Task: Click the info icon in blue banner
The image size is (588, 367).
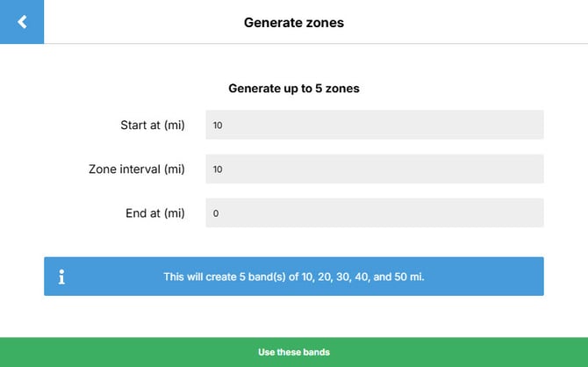Action: click(61, 277)
